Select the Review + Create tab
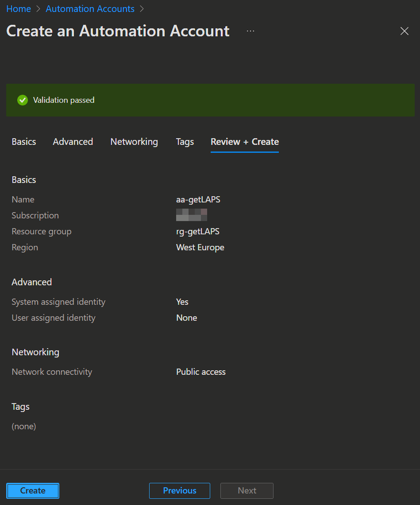420x505 pixels. point(245,142)
